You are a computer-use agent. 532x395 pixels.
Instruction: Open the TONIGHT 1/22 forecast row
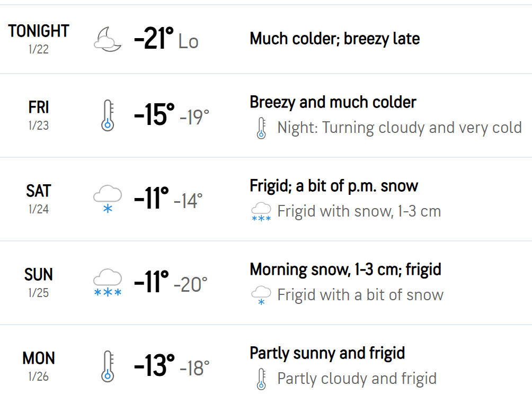(39, 38)
